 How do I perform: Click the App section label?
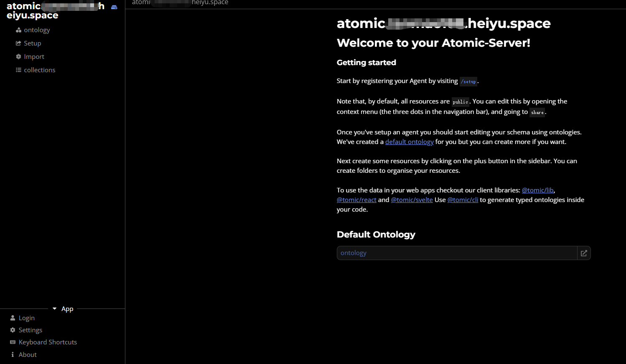(x=67, y=309)
